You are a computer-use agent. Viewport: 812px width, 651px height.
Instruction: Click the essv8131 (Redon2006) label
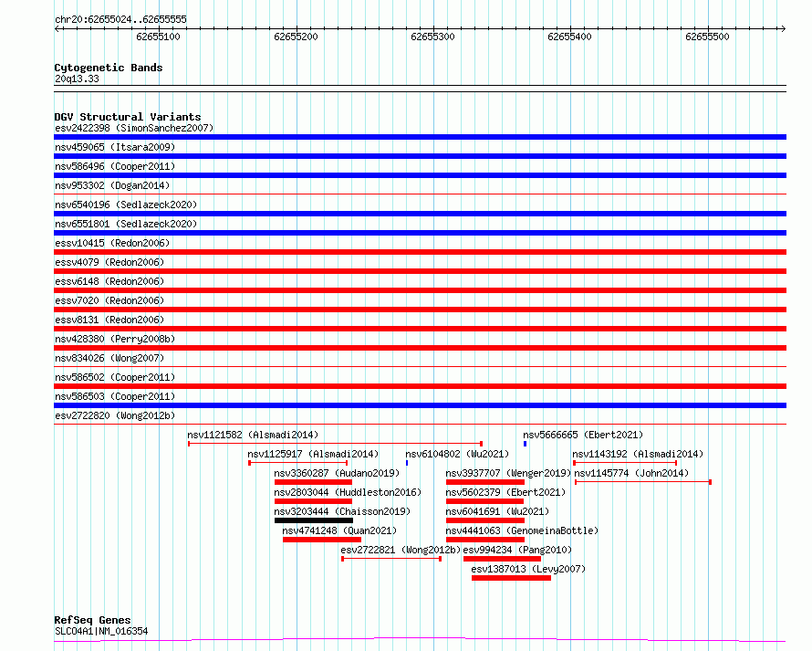(x=109, y=320)
